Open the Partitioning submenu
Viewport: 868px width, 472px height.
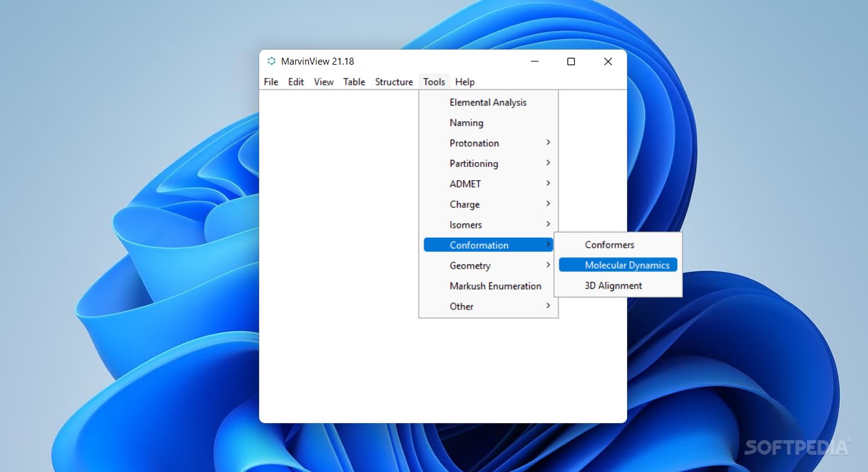point(488,163)
